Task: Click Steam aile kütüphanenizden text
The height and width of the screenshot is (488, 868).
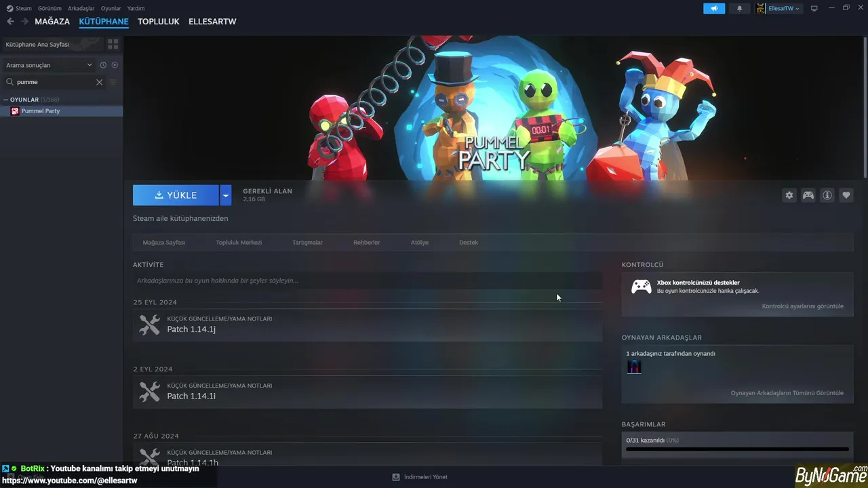Action: click(180, 219)
